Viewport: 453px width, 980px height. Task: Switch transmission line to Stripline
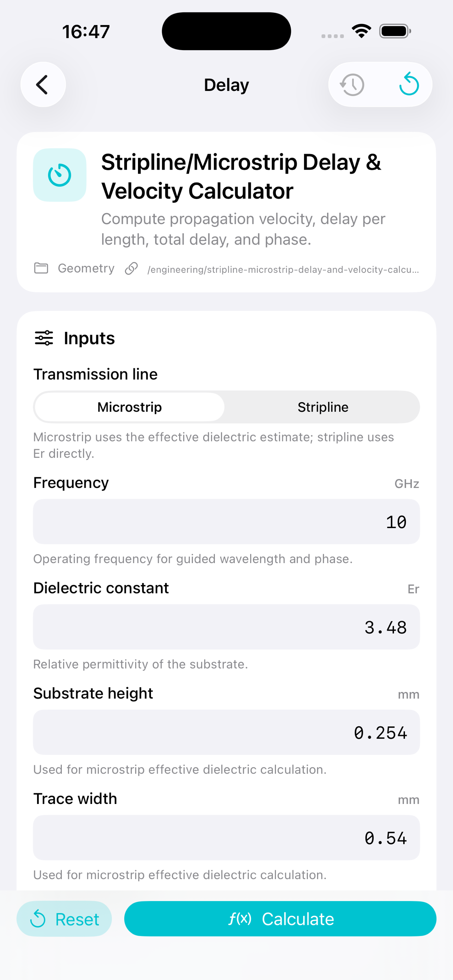coord(322,407)
